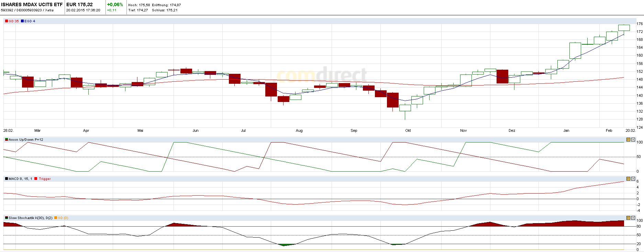Image resolution: width=644 pixels, height=252 pixels.
Task: Click the topmost green candle at the chart's right end
Action: 624,28
